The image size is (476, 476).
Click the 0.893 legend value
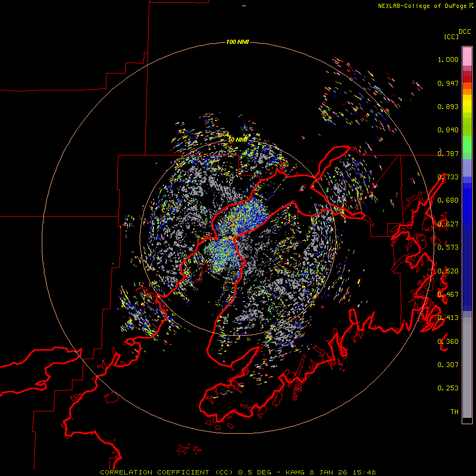(448, 106)
